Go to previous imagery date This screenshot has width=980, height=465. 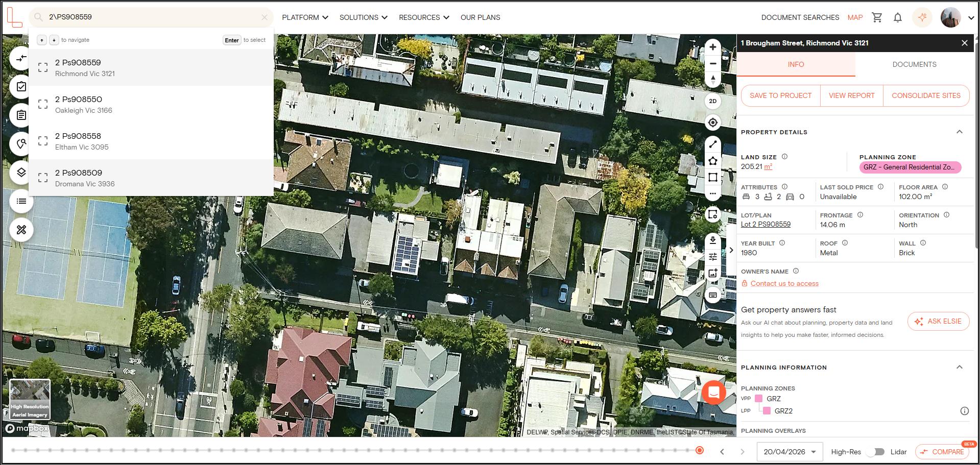(x=722, y=452)
